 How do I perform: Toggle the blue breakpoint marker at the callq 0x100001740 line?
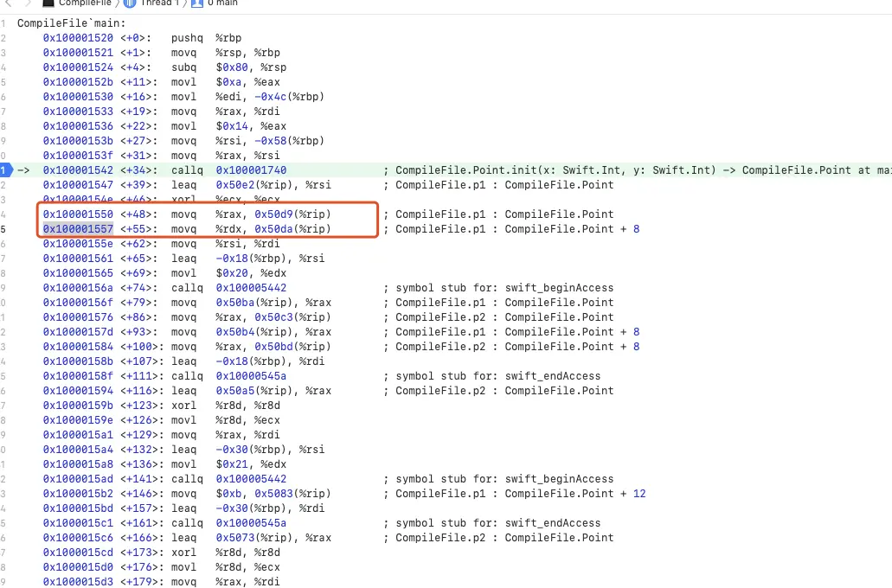pyautogui.click(x=6, y=170)
